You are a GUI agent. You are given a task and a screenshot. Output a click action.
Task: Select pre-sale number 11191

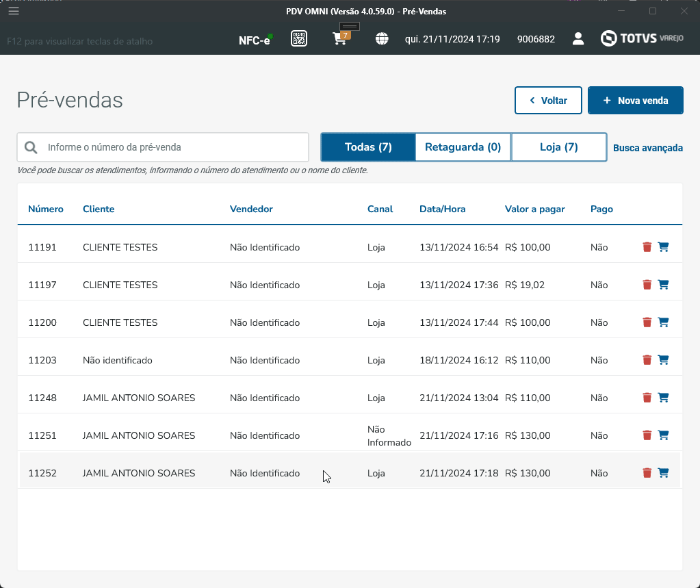[x=42, y=247]
